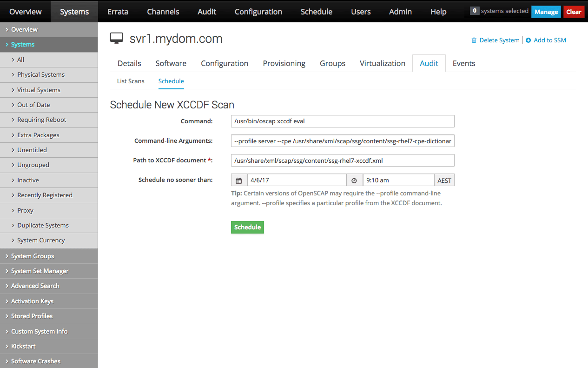This screenshot has width=588, height=368.
Task: Go to the Channels top menu
Action: (163, 12)
